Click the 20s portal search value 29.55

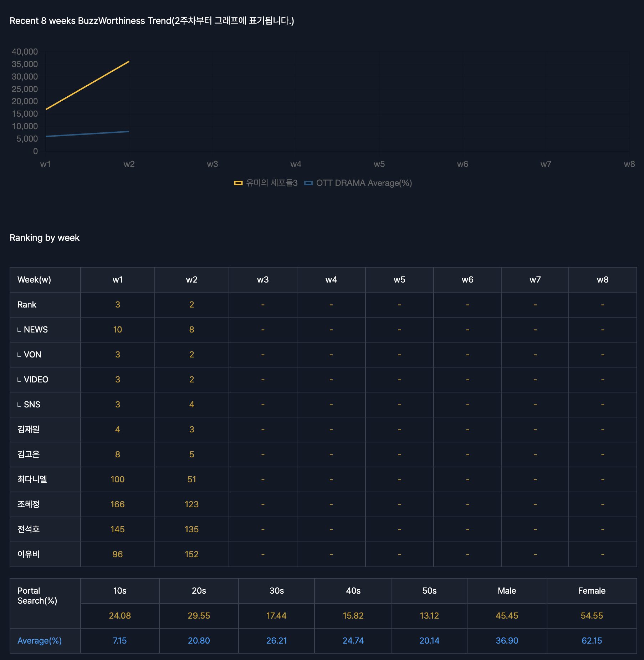pos(199,616)
